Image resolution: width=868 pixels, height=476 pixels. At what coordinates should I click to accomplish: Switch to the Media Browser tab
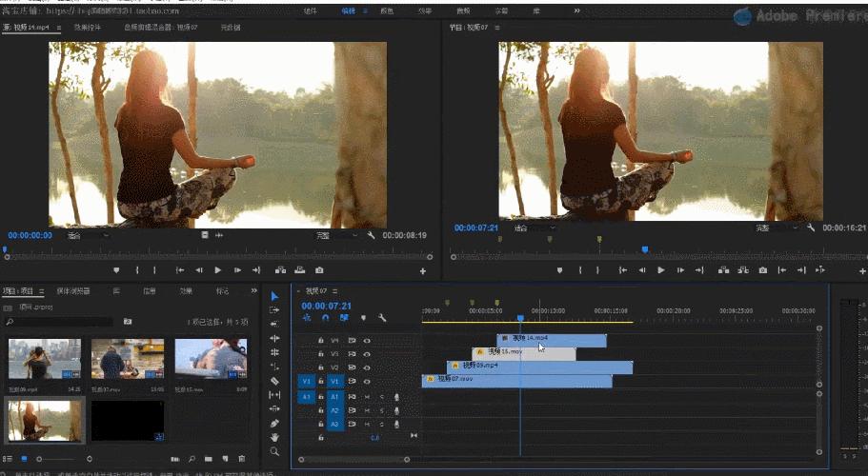point(72,290)
